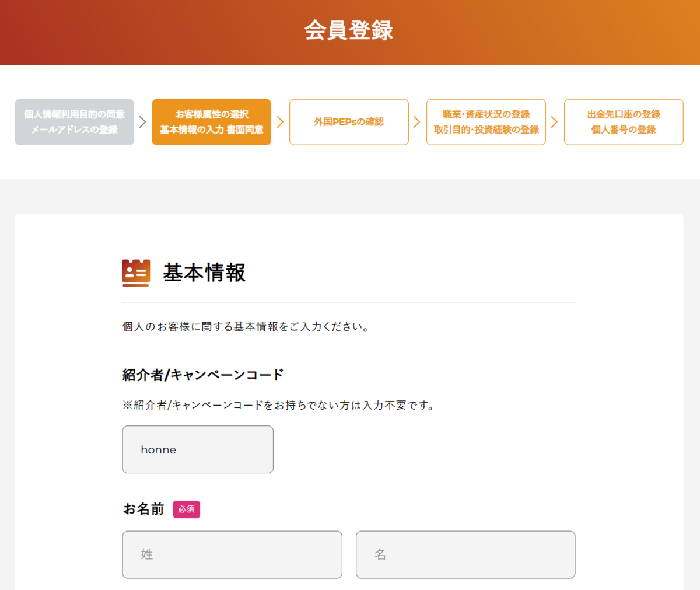Click the 会員登録 page title in the header
The image size is (700, 590).
(349, 30)
